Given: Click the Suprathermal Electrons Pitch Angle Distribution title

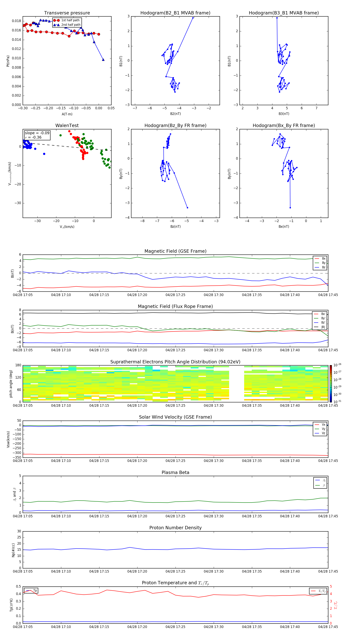Looking at the screenshot, I should point(175,362).
